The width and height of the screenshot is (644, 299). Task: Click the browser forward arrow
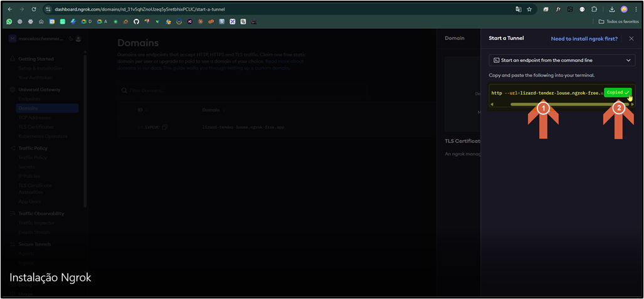(x=22, y=9)
